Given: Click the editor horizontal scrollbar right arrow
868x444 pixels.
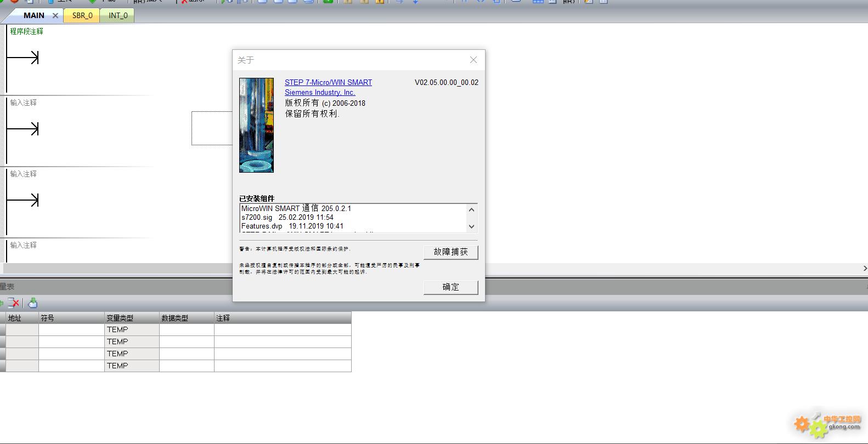Looking at the screenshot, I should click(x=864, y=268).
